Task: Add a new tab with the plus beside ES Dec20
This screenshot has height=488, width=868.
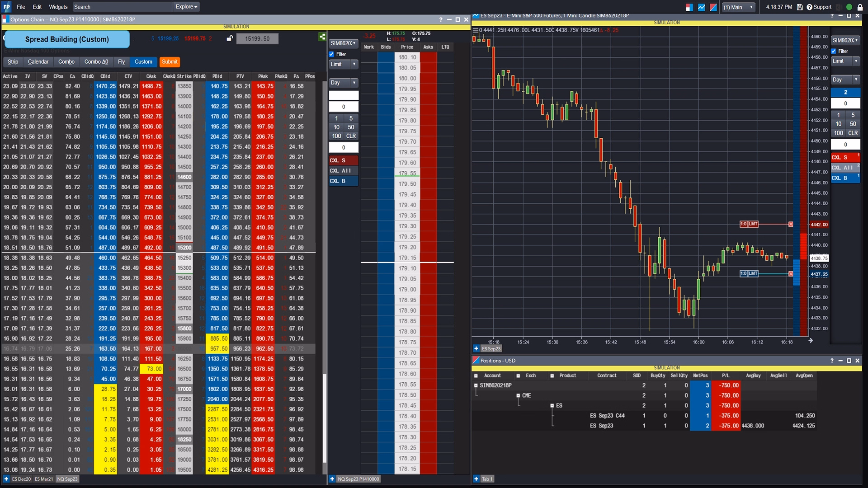Action: click(x=6, y=479)
